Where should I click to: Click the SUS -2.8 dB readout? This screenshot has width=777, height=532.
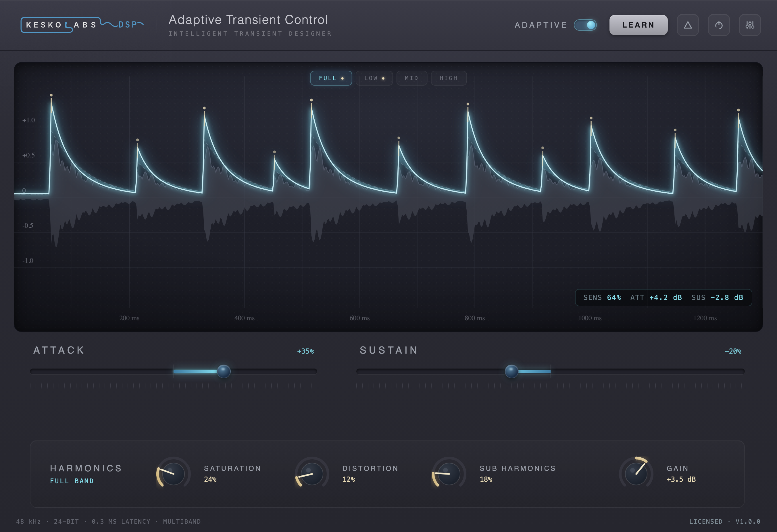point(718,297)
